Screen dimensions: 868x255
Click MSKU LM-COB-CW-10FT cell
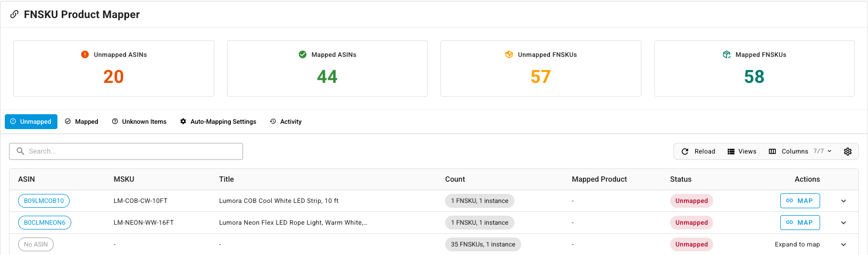[140, 201]
